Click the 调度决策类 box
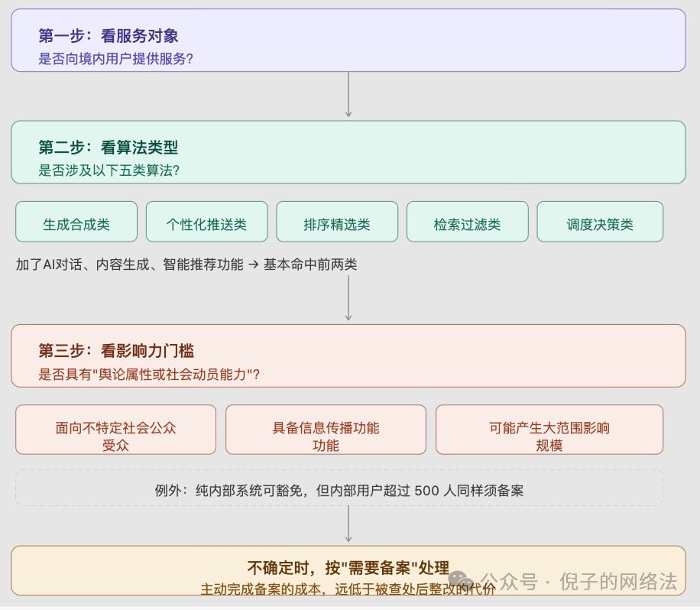The width and height of the screenshot is (700, 610). pos(600,222)
